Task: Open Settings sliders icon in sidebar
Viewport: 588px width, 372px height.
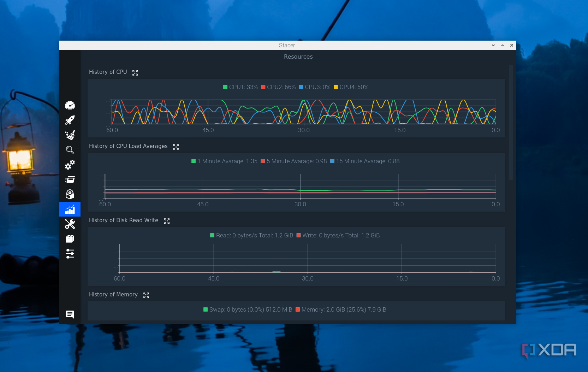Action: [70, 254]
